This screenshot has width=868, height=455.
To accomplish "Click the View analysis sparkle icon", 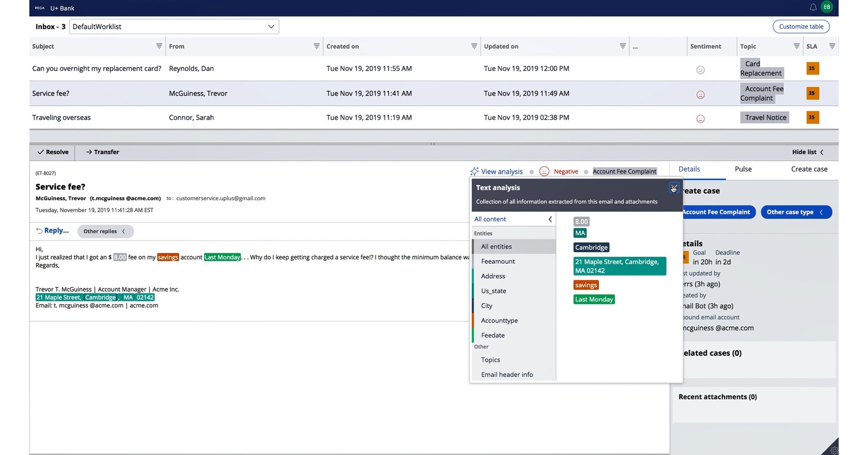I will coord(474,171).
